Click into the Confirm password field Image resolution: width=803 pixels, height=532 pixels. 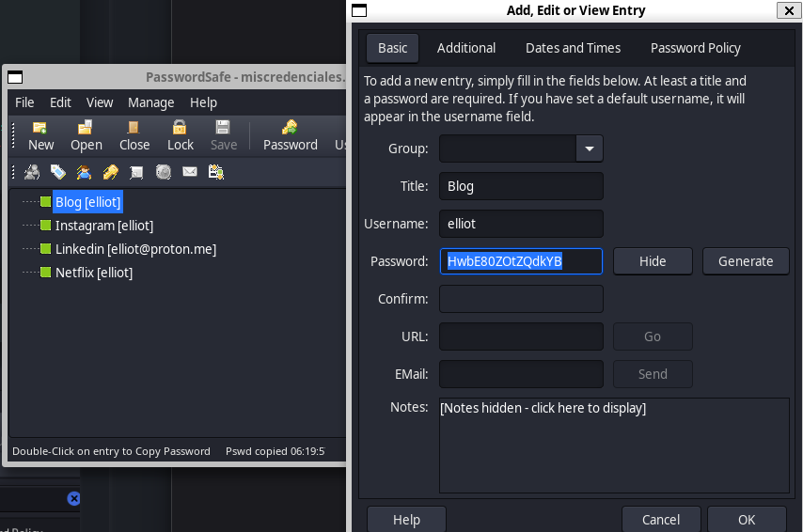tap(521, 299)
